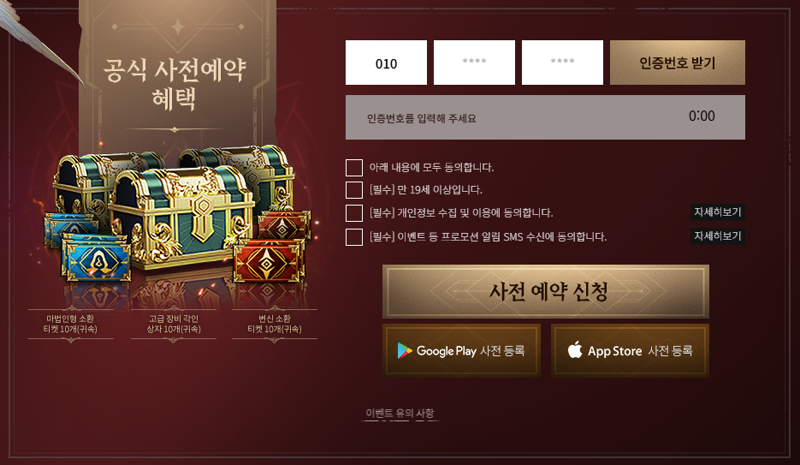Click the large center golden treasure chest

(181, 218)
